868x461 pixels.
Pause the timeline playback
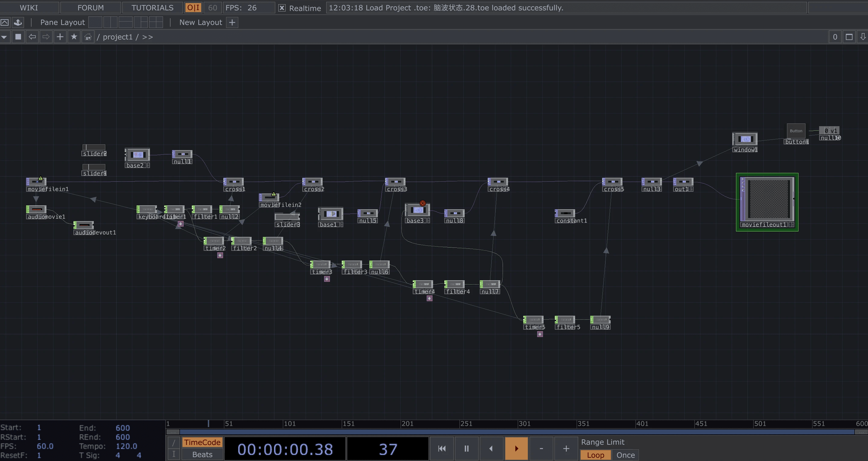(466, 449)
